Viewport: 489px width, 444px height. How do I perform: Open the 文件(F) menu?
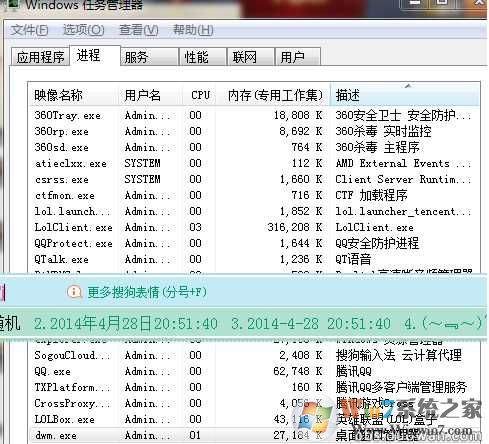click(x=29, y=30)
